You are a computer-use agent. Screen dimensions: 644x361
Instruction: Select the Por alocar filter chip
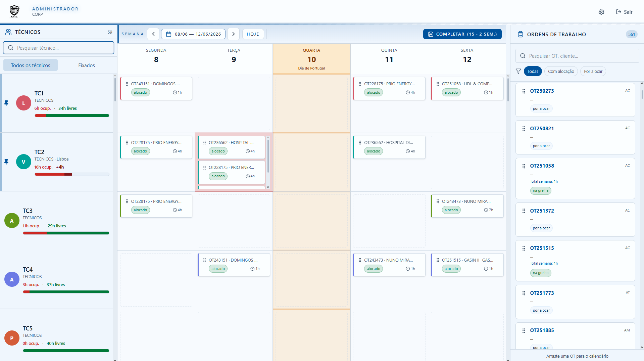coord(593,71)
